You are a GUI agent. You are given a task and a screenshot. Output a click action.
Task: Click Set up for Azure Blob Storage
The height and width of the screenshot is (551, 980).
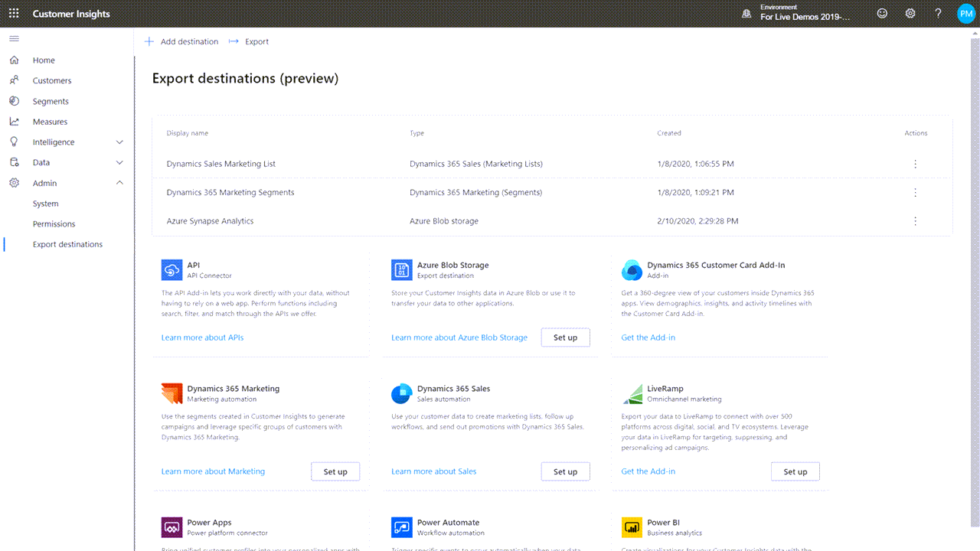click(565, 337)
